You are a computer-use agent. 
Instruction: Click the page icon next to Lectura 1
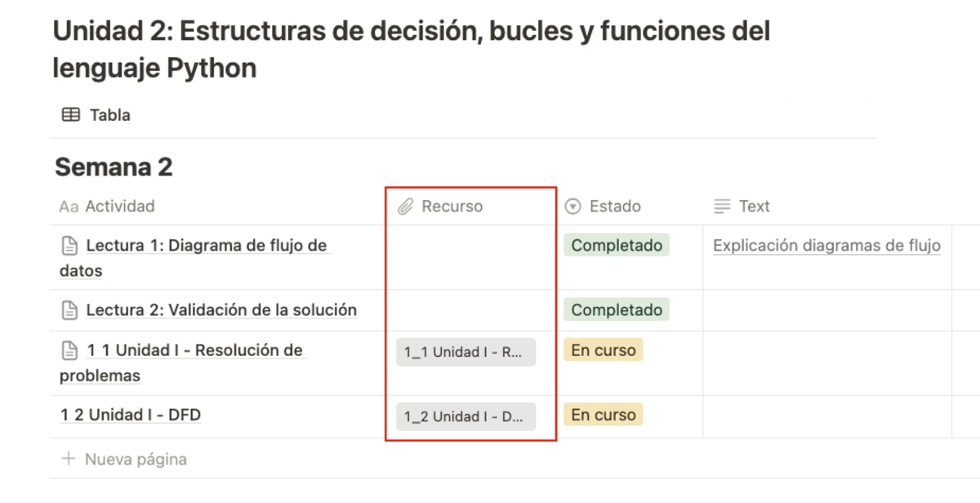tap(69, 246)
